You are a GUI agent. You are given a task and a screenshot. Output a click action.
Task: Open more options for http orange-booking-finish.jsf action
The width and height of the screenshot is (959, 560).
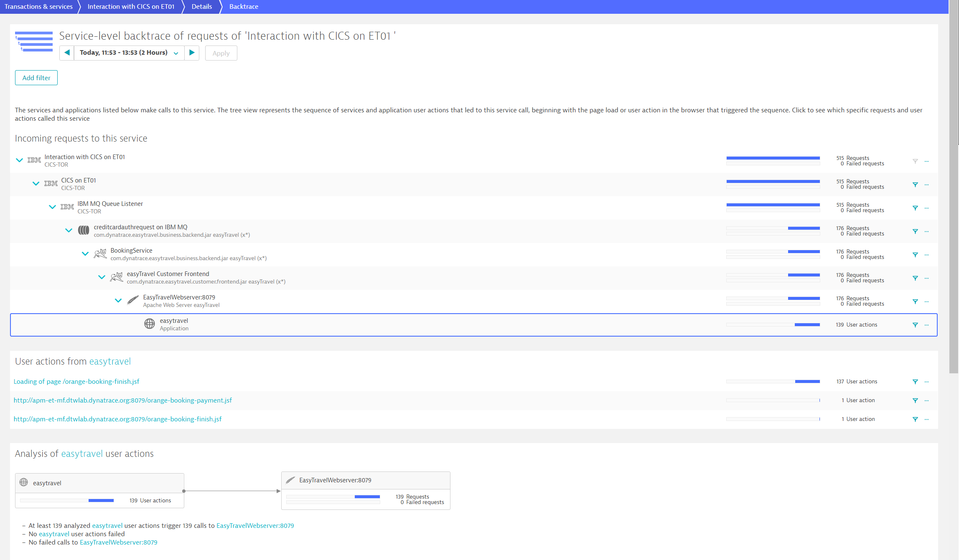[x=926, y=419]
